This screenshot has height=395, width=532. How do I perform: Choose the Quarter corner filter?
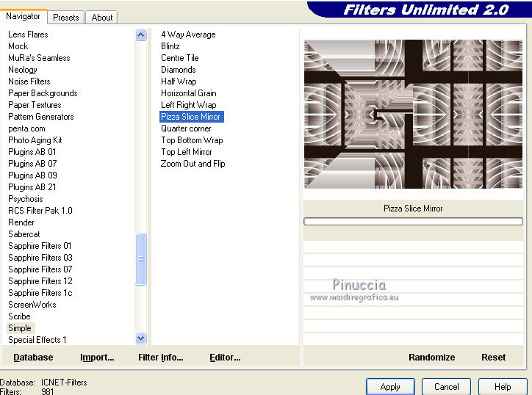186,128
